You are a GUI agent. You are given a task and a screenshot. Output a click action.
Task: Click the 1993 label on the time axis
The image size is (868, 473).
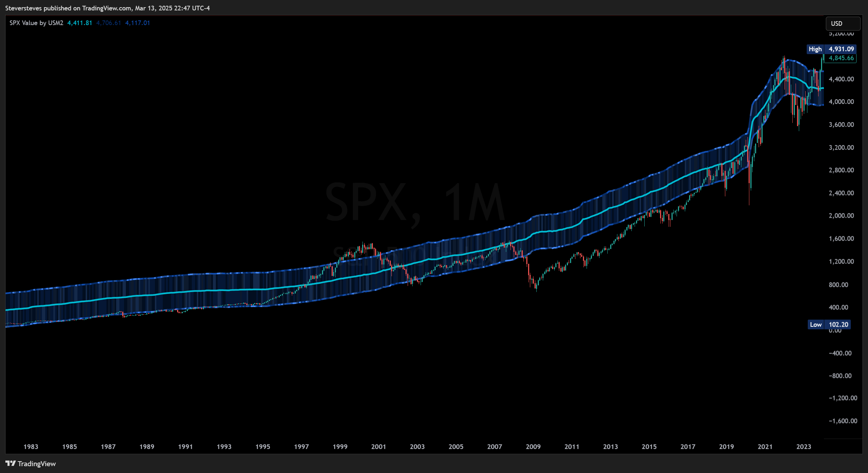(224, 447)
